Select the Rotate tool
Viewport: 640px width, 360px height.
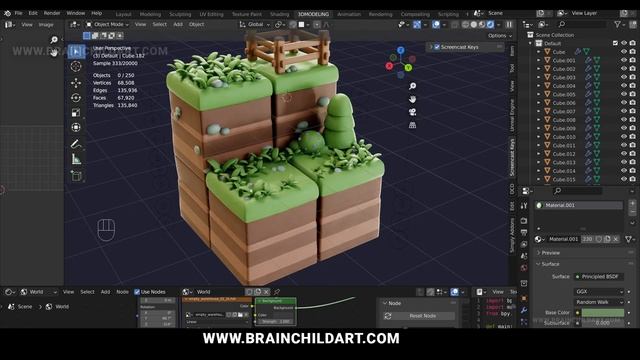pos(76,98)
